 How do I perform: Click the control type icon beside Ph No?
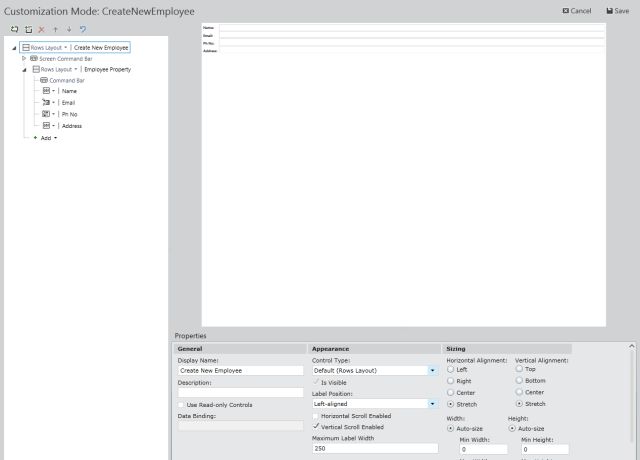pos(46,114)
